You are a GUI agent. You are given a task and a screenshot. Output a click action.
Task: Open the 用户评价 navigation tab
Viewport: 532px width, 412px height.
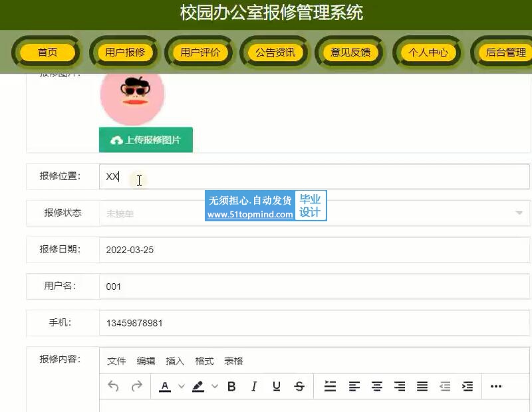(200, 52)
